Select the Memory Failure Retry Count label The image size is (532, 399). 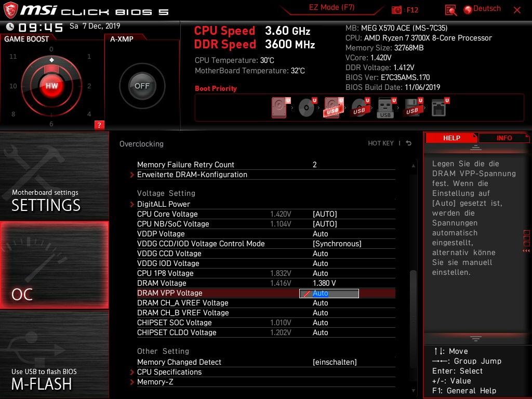[x=185, y=165]
